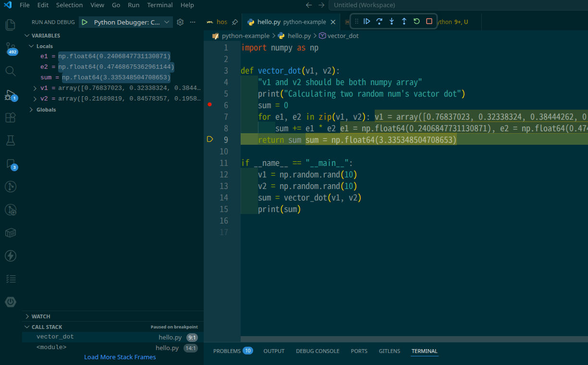
Task: Switch to the Debug Console panel tab
Action: click(317, 351)
